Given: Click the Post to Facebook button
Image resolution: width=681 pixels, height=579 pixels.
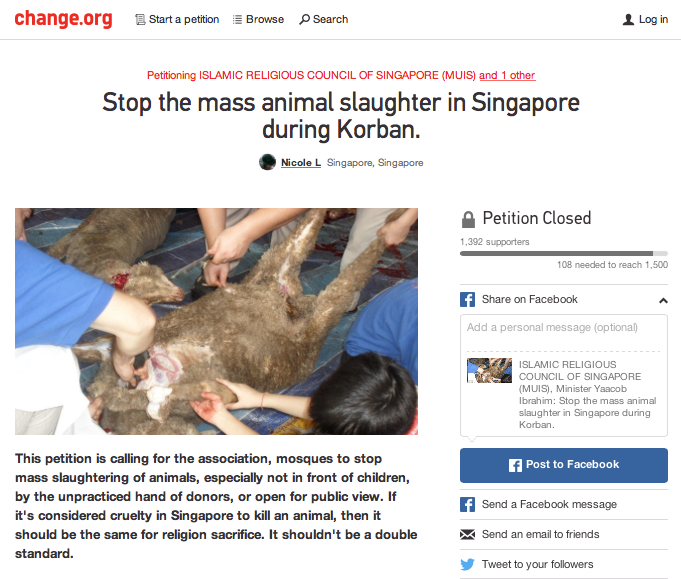Looking at the screenshot, I should (564, 465).
